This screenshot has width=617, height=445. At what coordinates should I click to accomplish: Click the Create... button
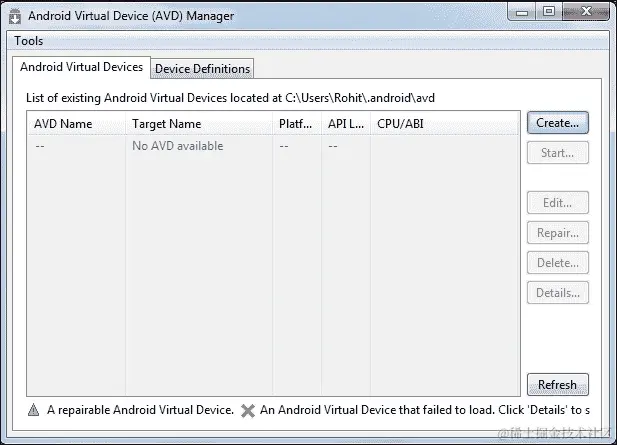coord(558,123)
